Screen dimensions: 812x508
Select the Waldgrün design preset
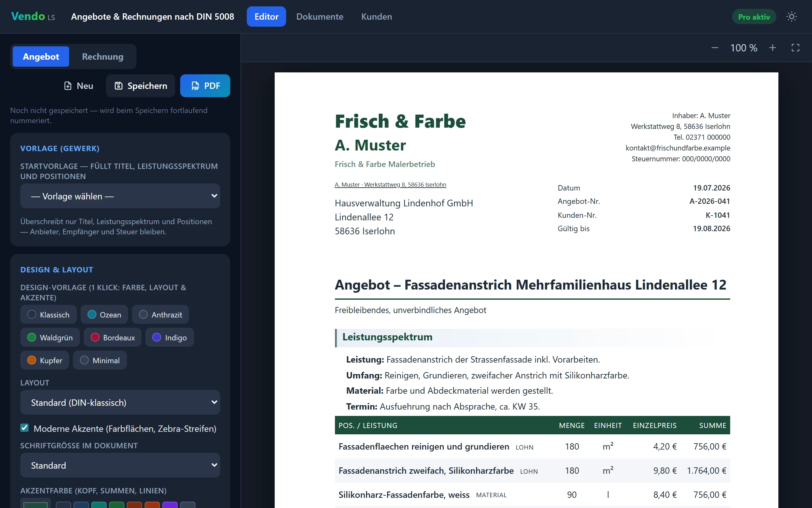(x=50, y=337)
